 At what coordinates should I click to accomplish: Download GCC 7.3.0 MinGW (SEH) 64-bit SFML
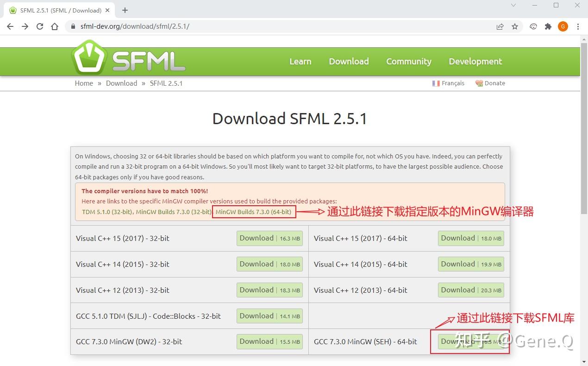[x=470, y=341]
